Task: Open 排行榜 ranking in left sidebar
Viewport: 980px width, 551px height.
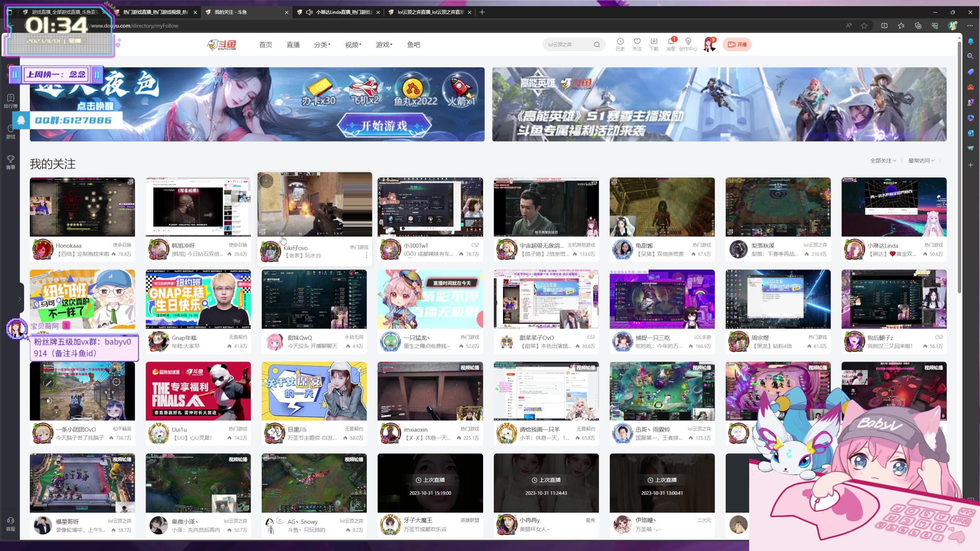Action: [11, 101]
